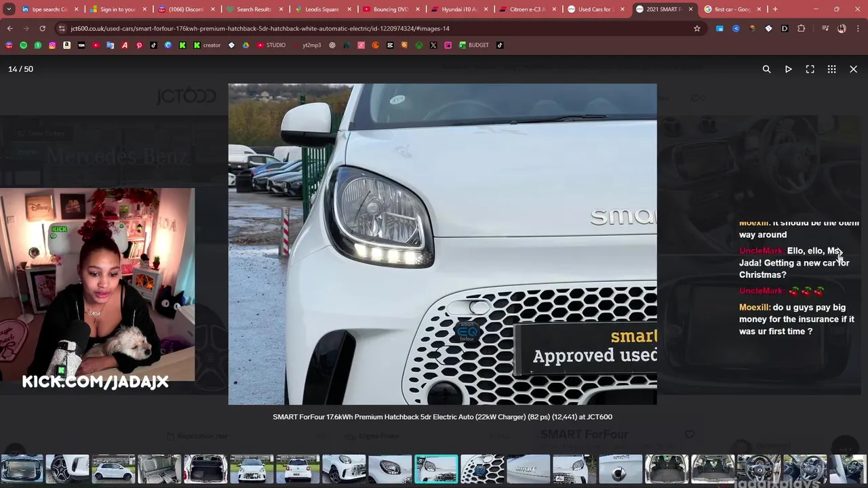This screenshot has width=868, height=488.
Task: Open the Pinterest bookmark
Action: (139, 45)
